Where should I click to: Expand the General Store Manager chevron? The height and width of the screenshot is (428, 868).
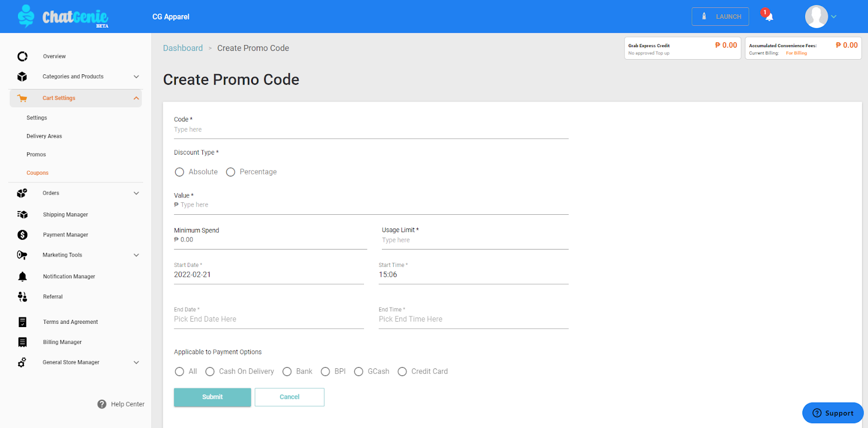136,362
